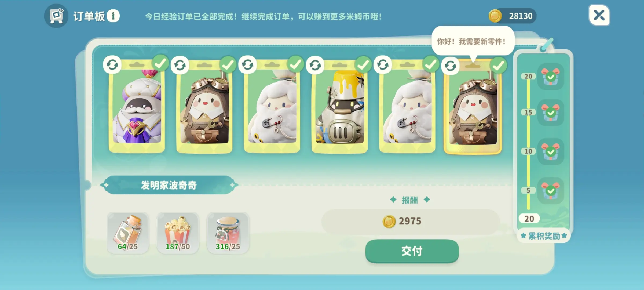Open the 20-order reward gift box

coord(550,76)
